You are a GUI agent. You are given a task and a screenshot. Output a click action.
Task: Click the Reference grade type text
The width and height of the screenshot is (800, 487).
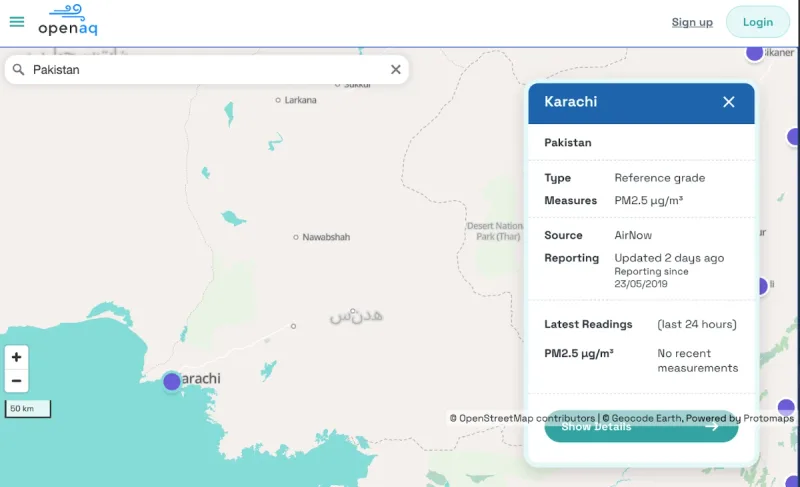[x=660, y=178]
